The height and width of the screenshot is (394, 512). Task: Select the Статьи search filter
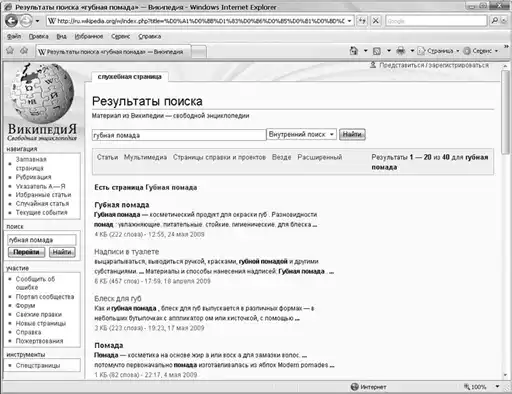pyautogui.click(x=107, y=157)
